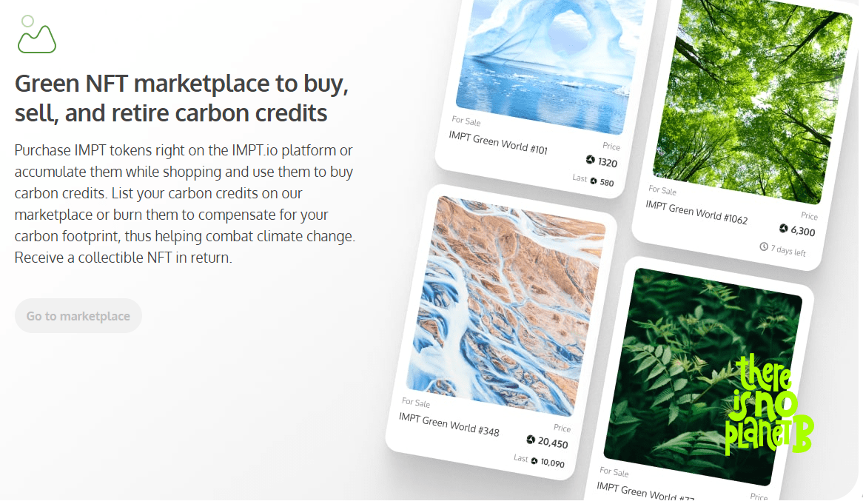
Task: Open the forest canopy NFT image
Action: [753, 99]
